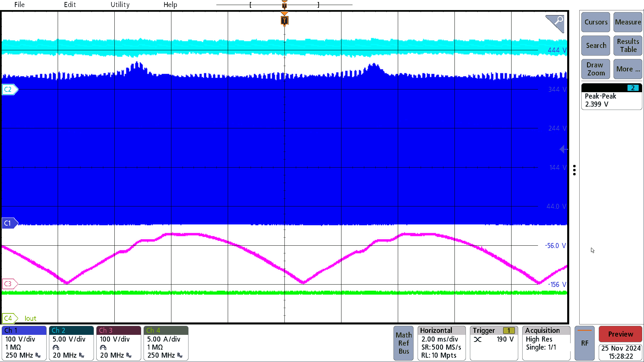The image size is (644, 362).
Task: Select the C1 channel handle marker
Action: 10,223
